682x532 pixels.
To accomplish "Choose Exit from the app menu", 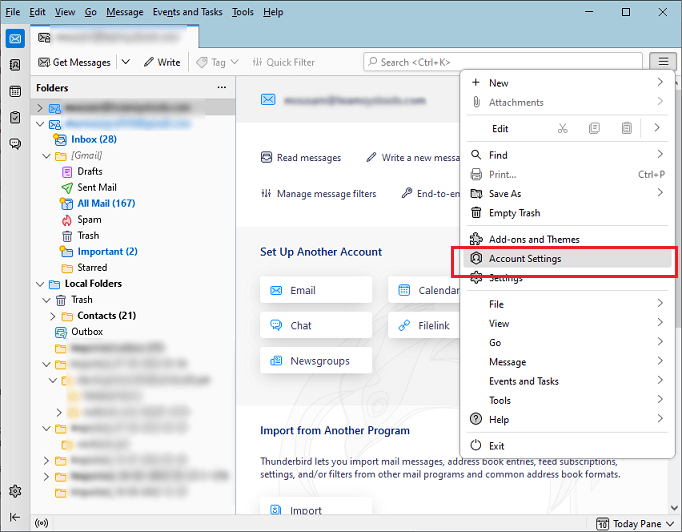I will coord(568,446).
